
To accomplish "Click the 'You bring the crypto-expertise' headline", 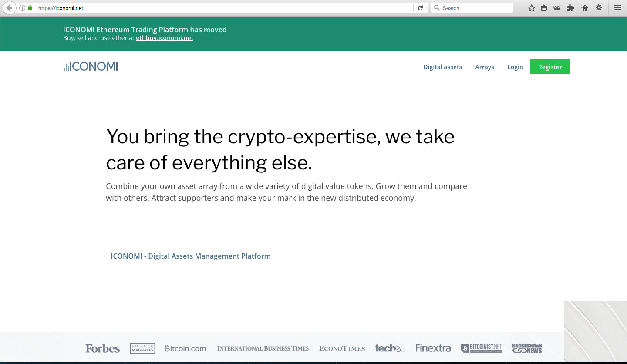I will coord(280,149).
